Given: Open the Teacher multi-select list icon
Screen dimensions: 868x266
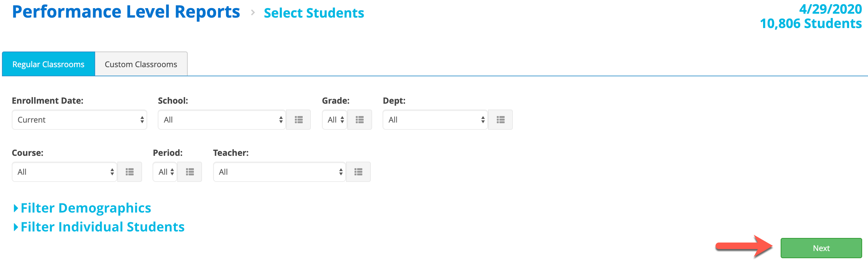Looking at the screenshot, I should [358, 172].
